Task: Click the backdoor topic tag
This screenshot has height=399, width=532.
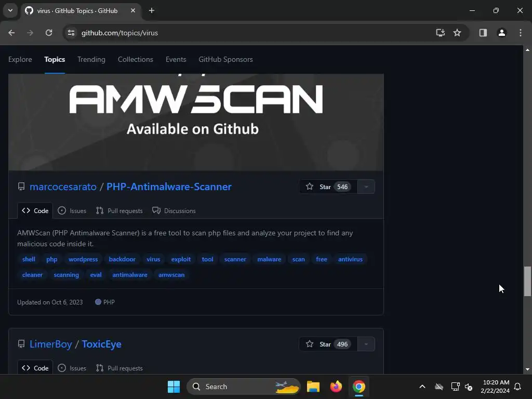Action: tap(122, 259)
